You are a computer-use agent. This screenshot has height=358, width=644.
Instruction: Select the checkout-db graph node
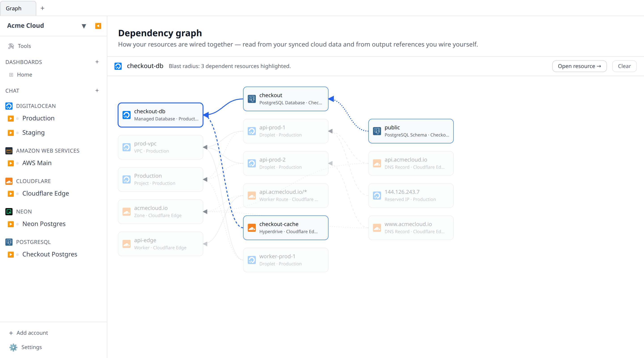(161, 115)
